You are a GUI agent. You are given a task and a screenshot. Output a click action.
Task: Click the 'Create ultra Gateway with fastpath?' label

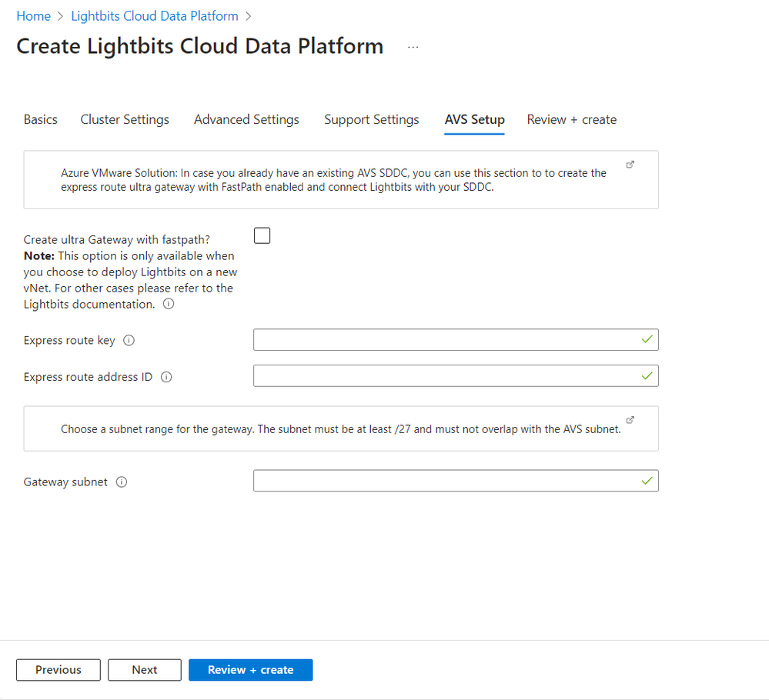(x=117, y=240)
